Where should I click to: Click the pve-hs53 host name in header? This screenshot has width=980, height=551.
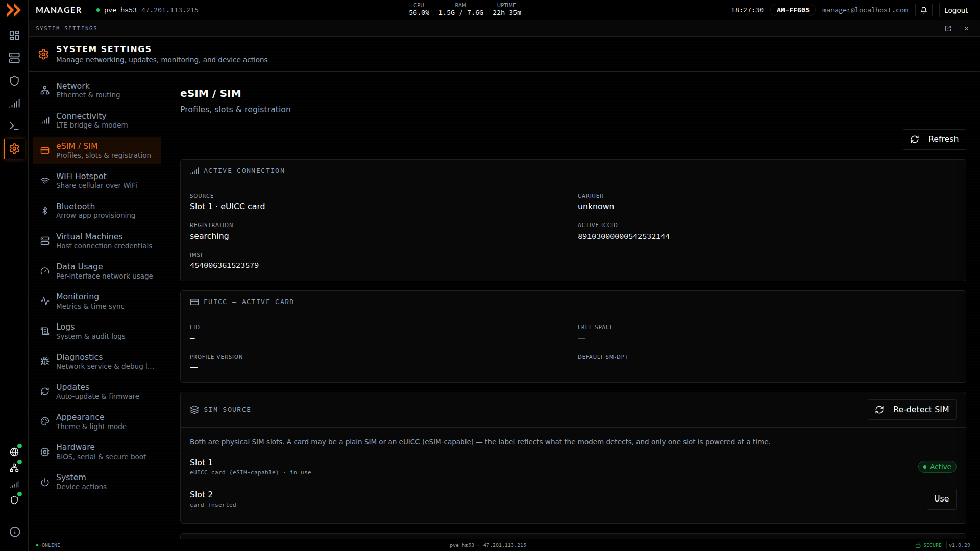(120, 10)
